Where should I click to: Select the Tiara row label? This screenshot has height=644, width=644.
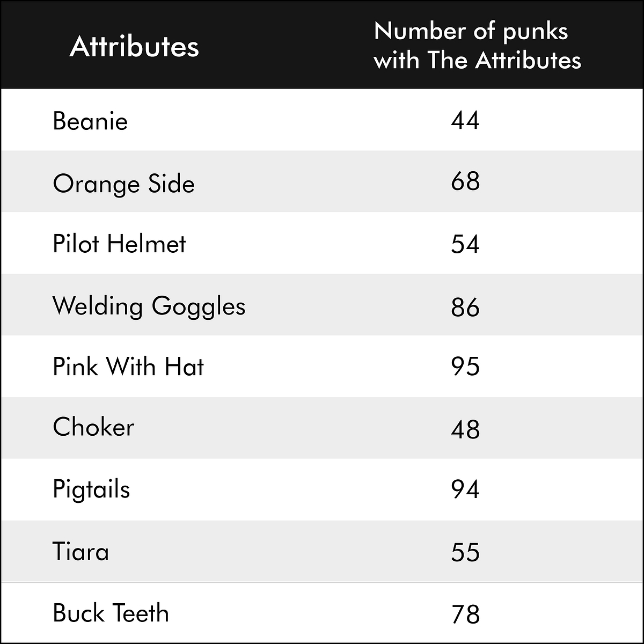(80, 552)
